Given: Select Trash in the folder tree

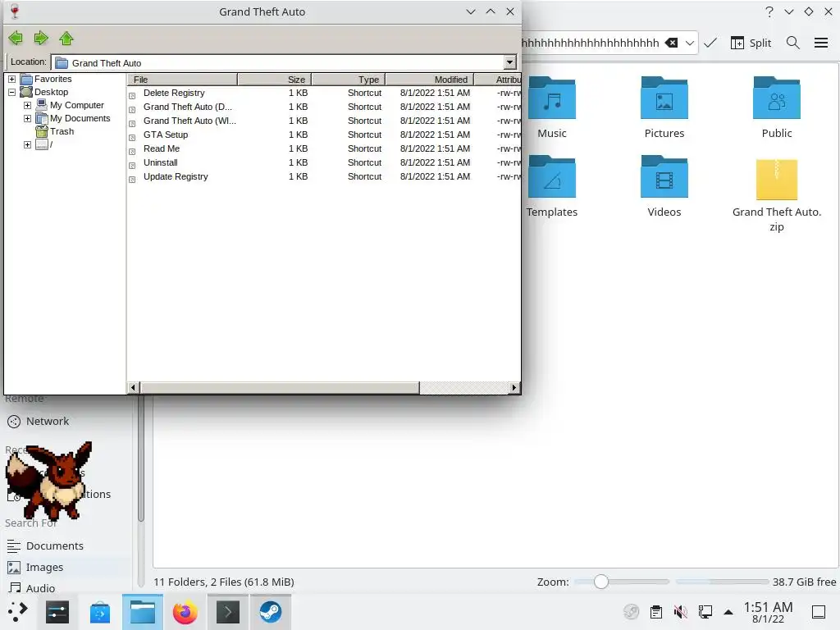Looking at the screenshot, I should tap(62, 131).
